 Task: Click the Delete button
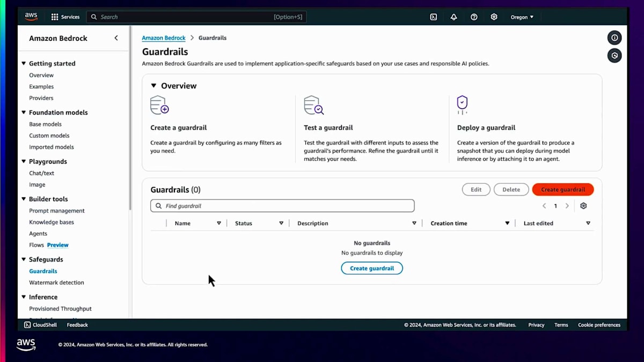(x=511, y=189)
